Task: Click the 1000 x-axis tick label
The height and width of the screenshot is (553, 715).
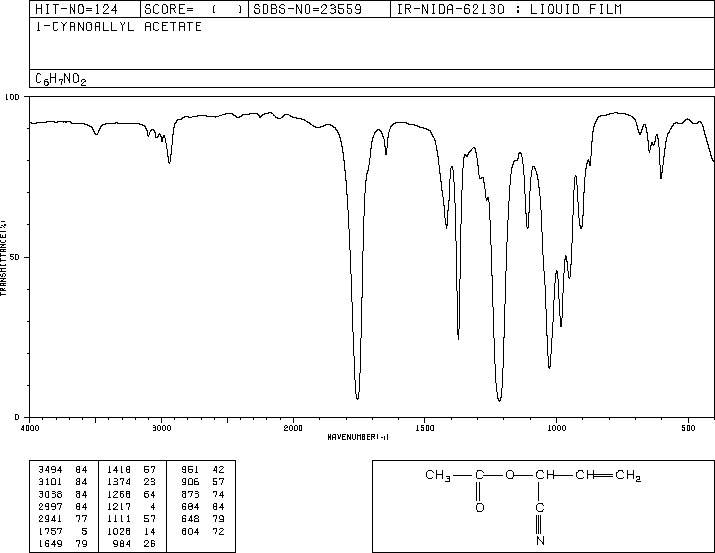Action: pos(556,428)
